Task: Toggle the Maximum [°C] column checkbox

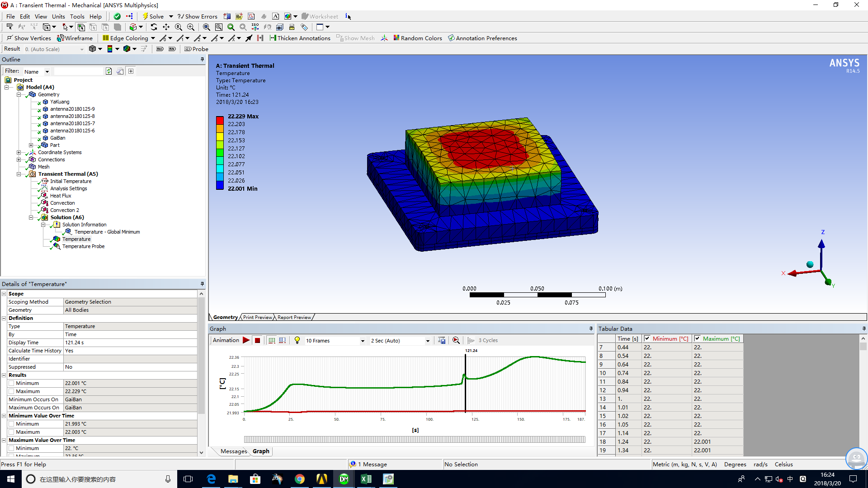Action: coord(697,338)
